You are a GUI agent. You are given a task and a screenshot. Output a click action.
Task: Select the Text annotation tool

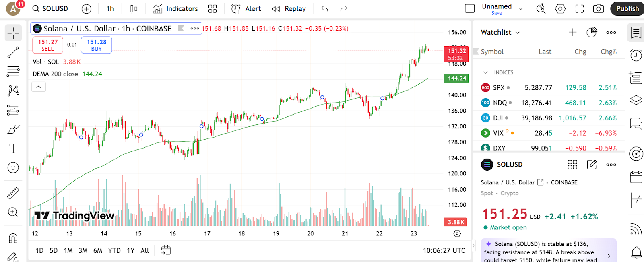click(13, 149)
